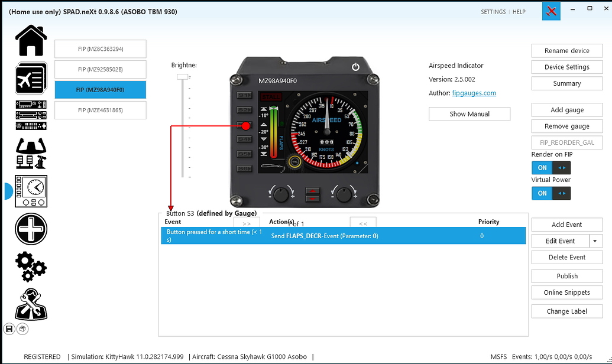This screenshot has height=364, width=612.
Task: Open the add-ons plus icon
Action: click(x=31, y=229)
